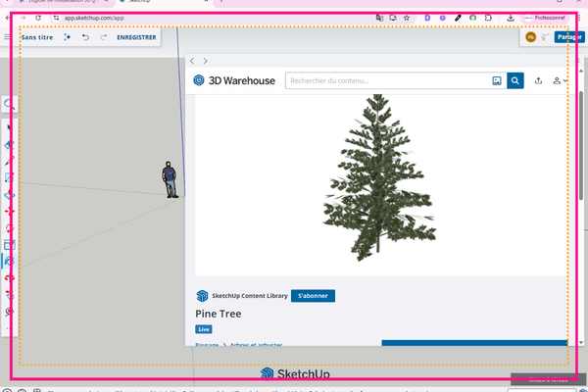The width and height of the screenshot is (588, 392).
Task: Select the Rectangle shape tool
Action: click(9, 177)
